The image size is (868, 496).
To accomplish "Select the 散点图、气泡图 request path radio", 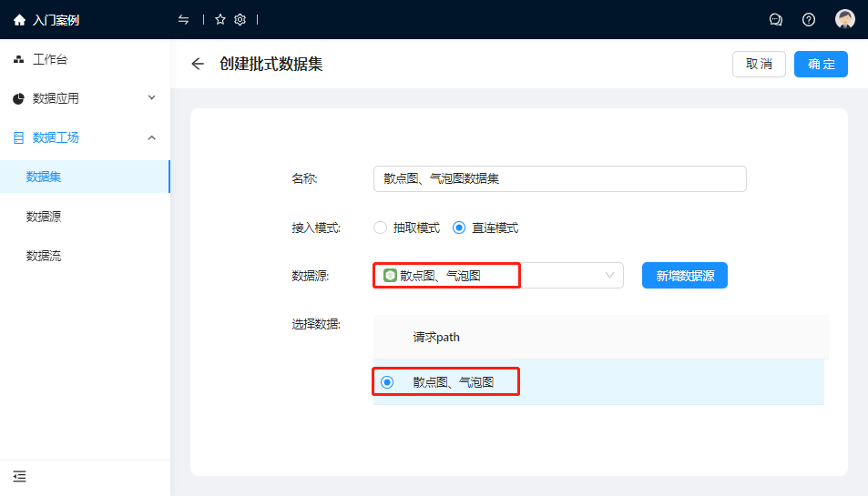I will pos(387,382).
